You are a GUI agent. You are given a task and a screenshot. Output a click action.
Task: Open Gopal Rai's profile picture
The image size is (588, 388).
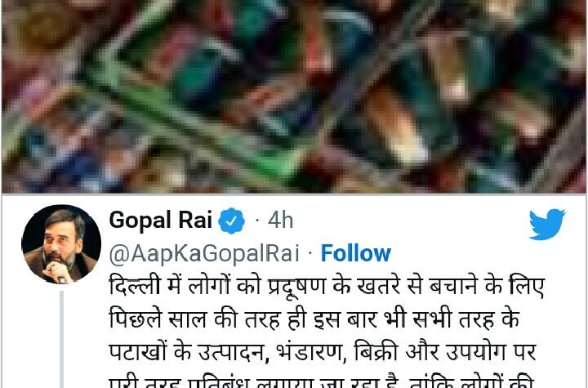(61, 244)
